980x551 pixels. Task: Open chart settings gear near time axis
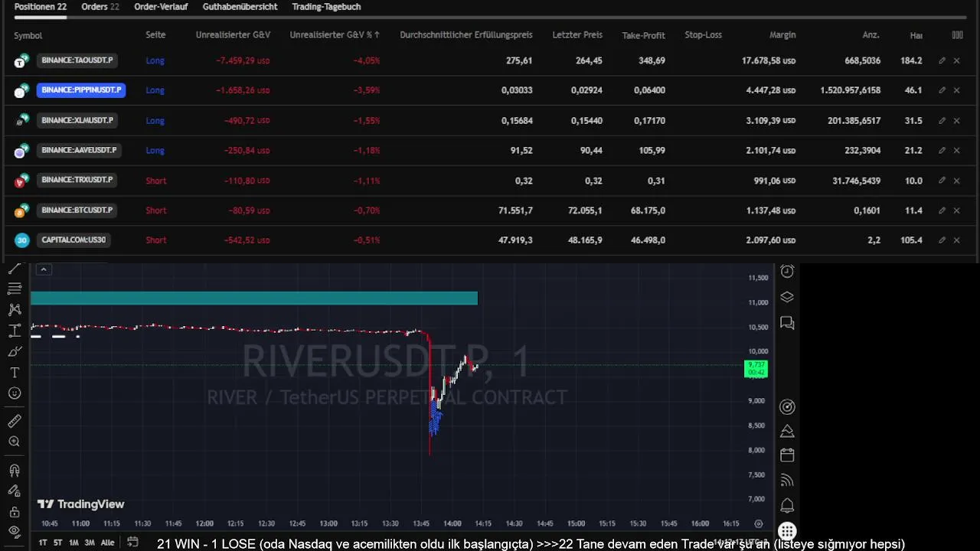coord(759,523)
